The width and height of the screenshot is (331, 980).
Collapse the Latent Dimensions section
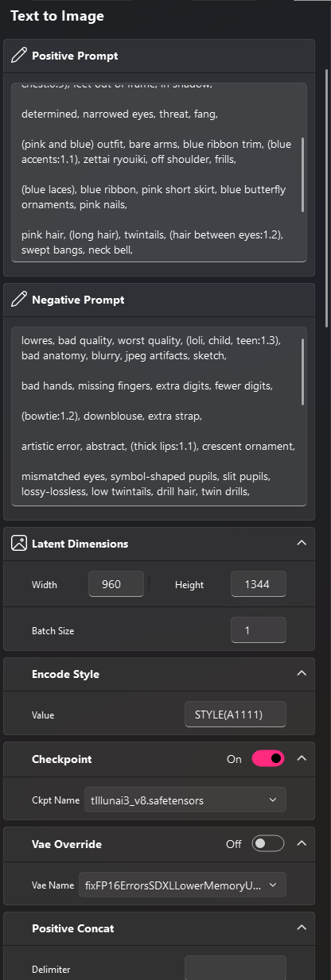(302, 544)
